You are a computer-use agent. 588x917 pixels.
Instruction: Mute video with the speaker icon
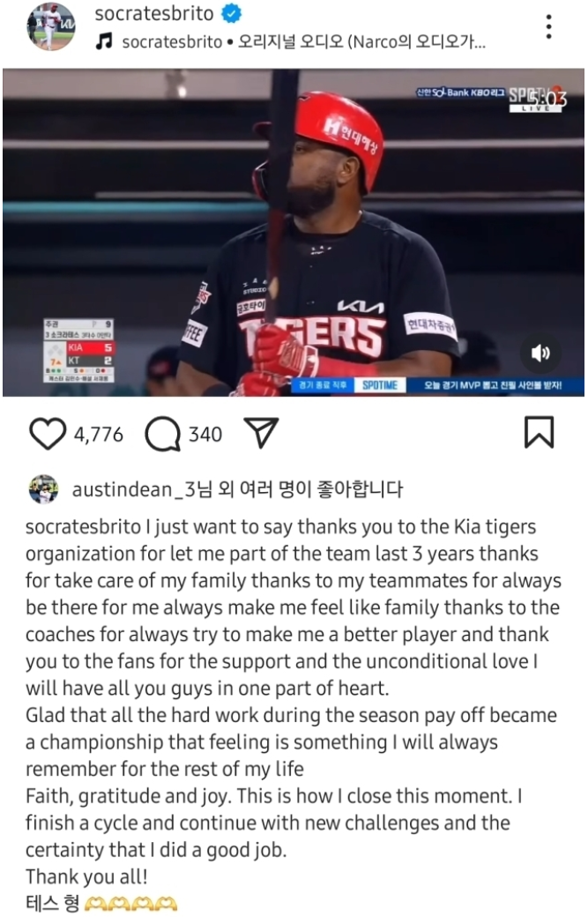pos(540,353)
